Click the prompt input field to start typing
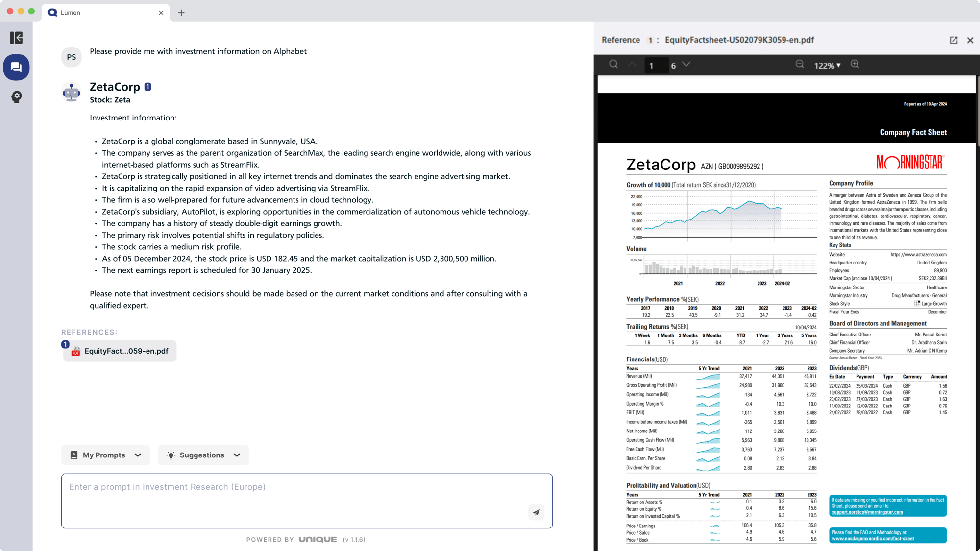This screenshot has height=551, width=980. pos(306,501)
